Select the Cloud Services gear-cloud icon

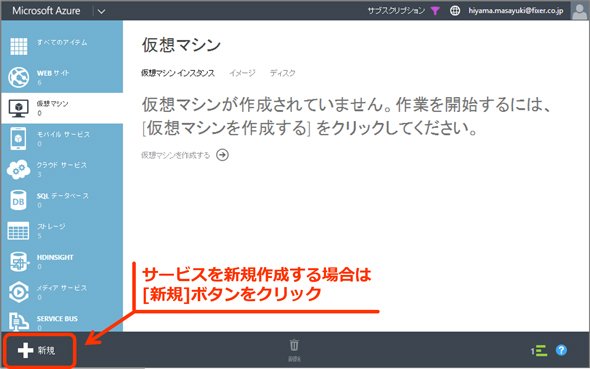tap(18, 170)
